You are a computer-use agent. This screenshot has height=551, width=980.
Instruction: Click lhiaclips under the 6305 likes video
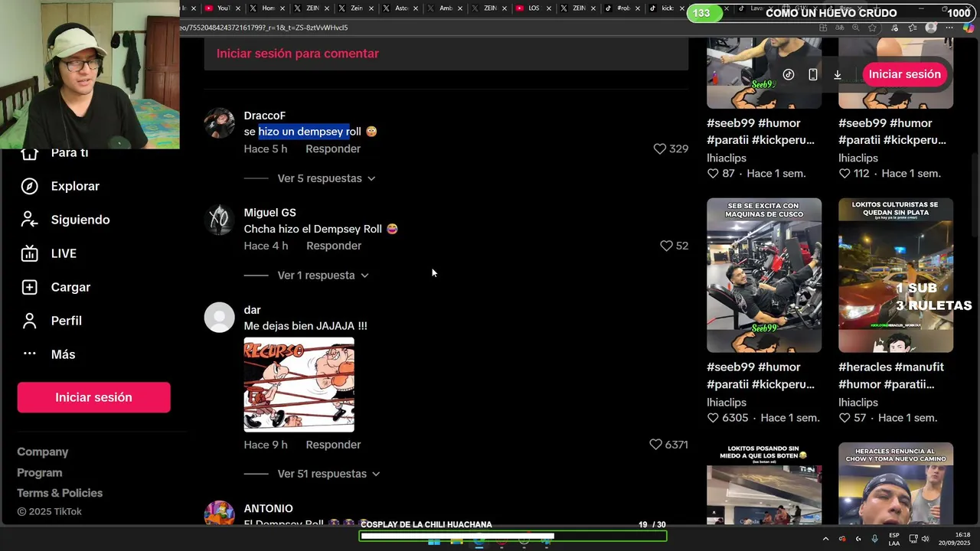pyautogui.click(x=727, y=403)
